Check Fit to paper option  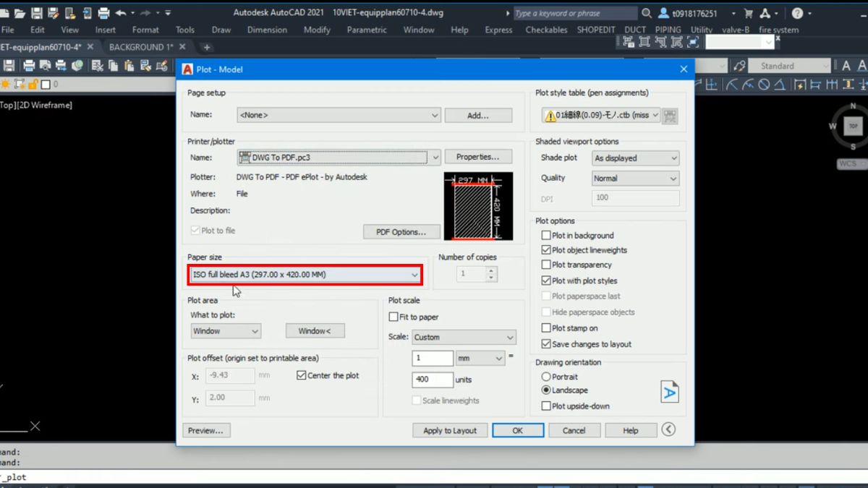coord(393,317)
